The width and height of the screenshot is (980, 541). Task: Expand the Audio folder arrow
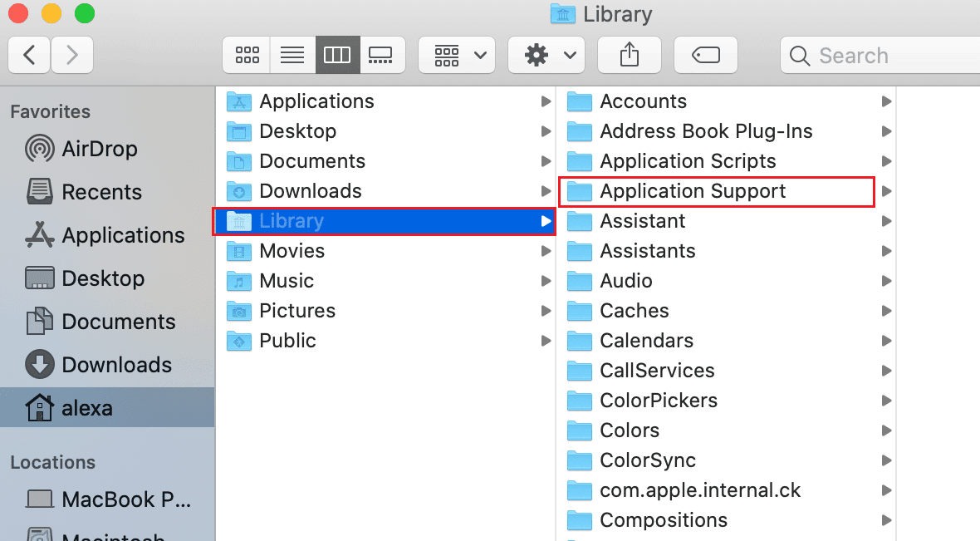[886, 281]
